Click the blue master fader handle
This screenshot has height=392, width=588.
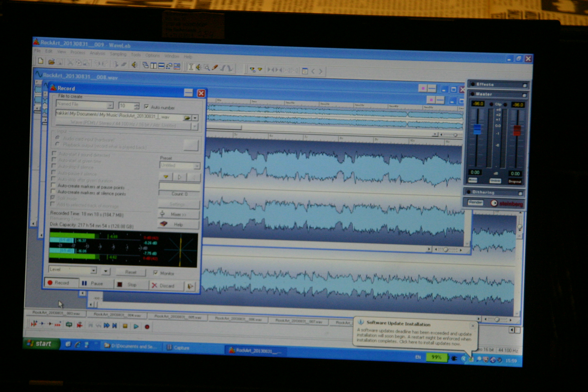[477, 129]
